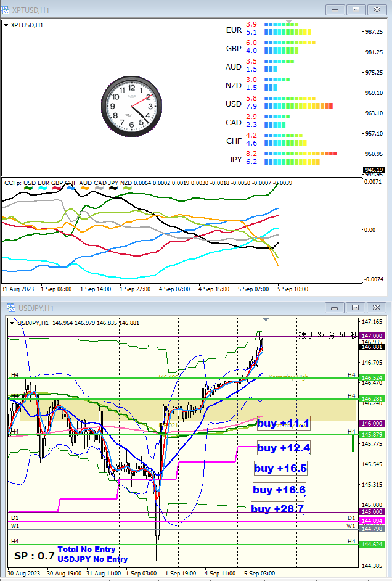Click EUR blue value 5.1

[251, 32]
